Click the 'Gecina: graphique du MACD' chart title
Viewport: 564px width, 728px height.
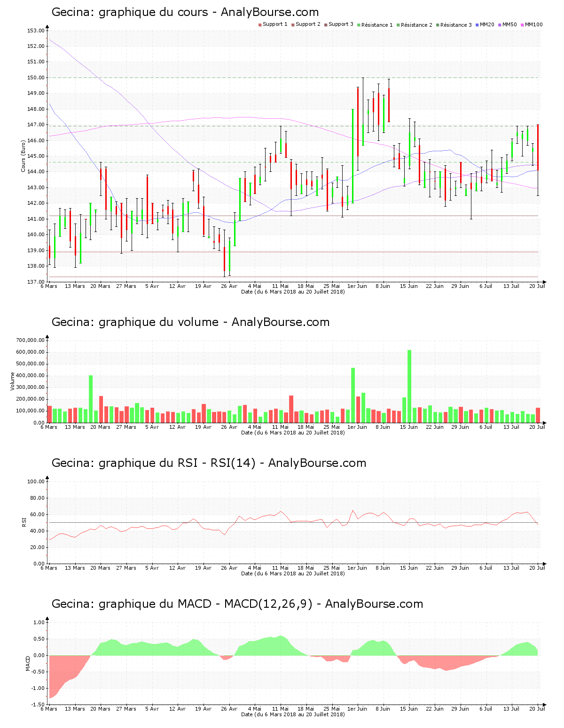[237, 604]
